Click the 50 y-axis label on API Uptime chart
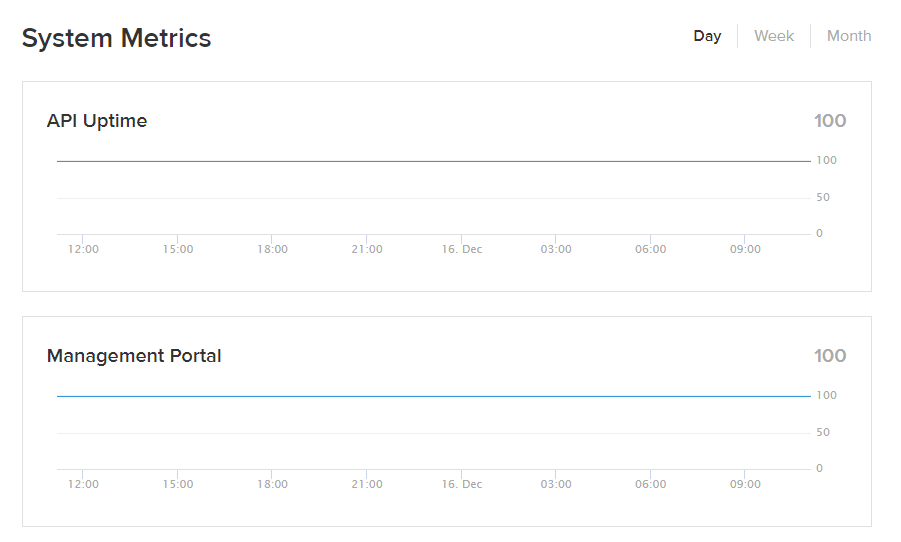Viewport: 901px width, 542px height. pyautogui.click(x=823, y=198)
